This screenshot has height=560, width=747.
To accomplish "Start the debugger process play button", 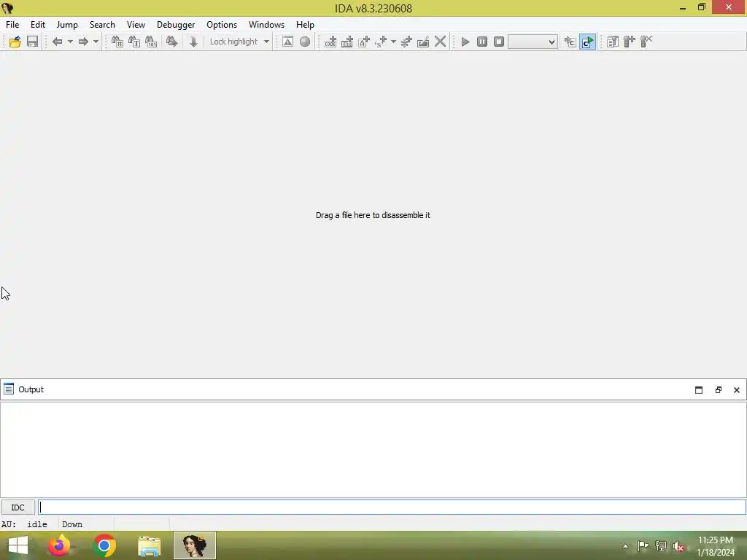I will (x=465, y=42).
